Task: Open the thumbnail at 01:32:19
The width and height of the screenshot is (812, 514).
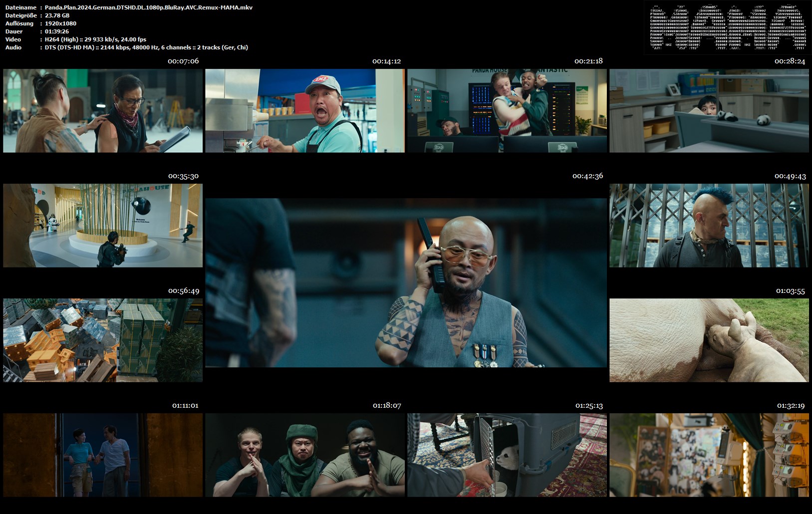Action: coord(709,455)
